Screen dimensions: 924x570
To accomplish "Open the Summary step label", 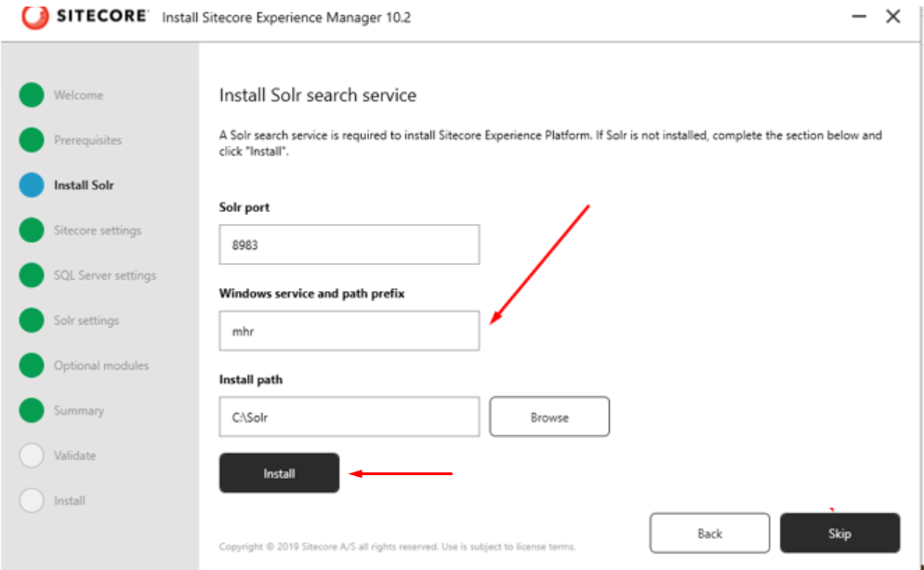I will point(79,411).
